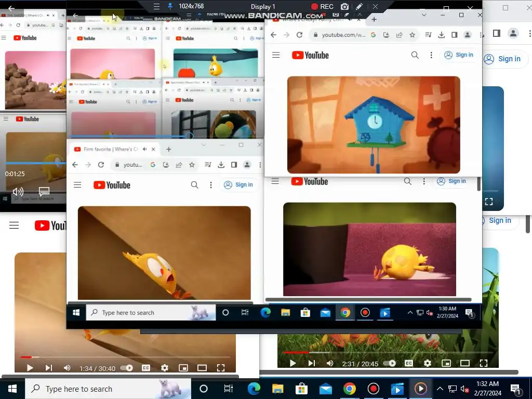Open new tab in Firm favorite window
This screenshot has height=399, width=532.
point(169,149)
